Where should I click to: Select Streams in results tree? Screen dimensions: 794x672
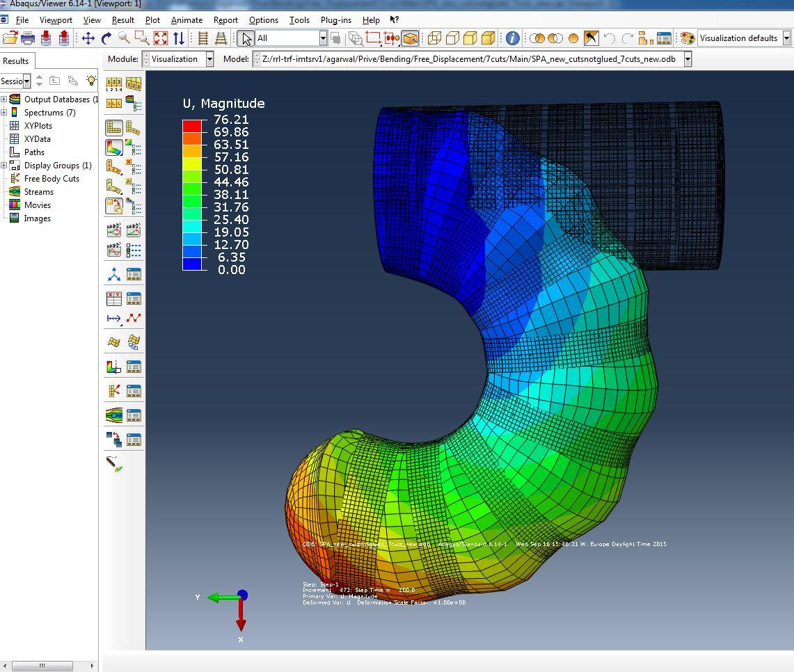click(38, 192)
